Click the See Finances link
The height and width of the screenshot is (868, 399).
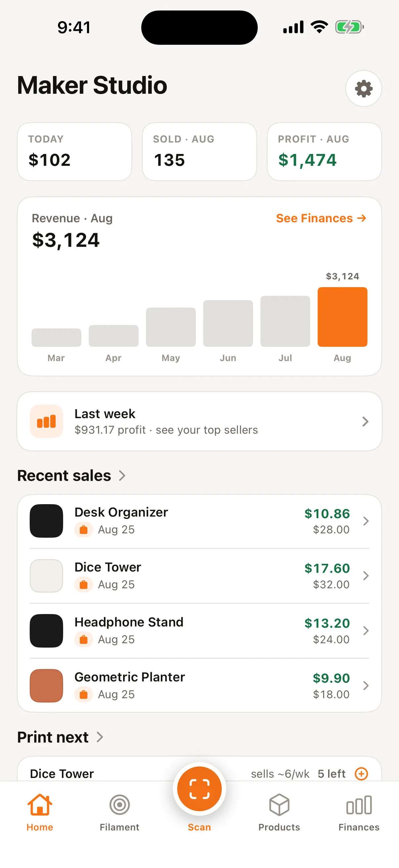click(321, 218)
